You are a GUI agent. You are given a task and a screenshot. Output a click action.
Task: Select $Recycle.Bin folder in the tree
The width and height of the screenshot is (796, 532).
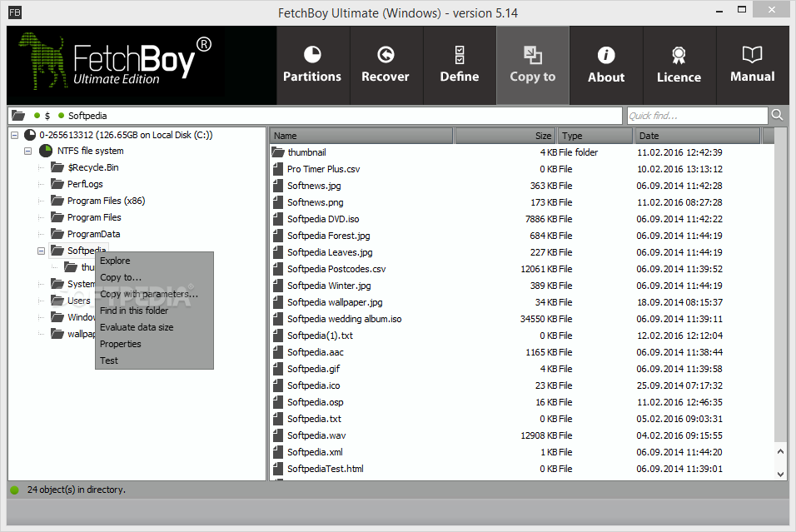93,167
